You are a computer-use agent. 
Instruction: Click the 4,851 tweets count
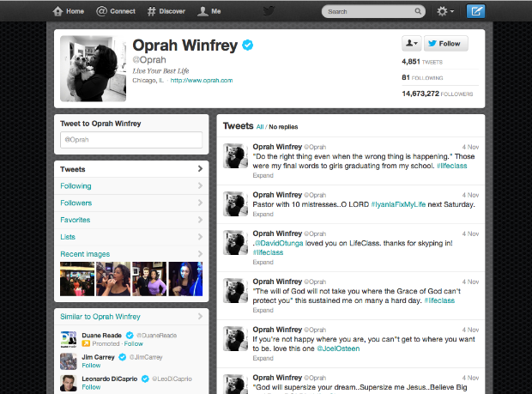pyautogui.click(x=422, y=62)
